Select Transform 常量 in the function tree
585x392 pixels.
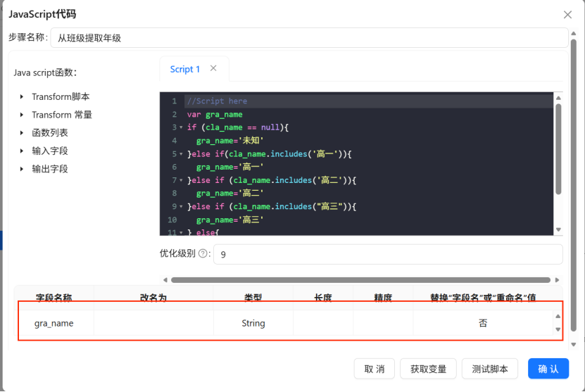coord(61,115)
